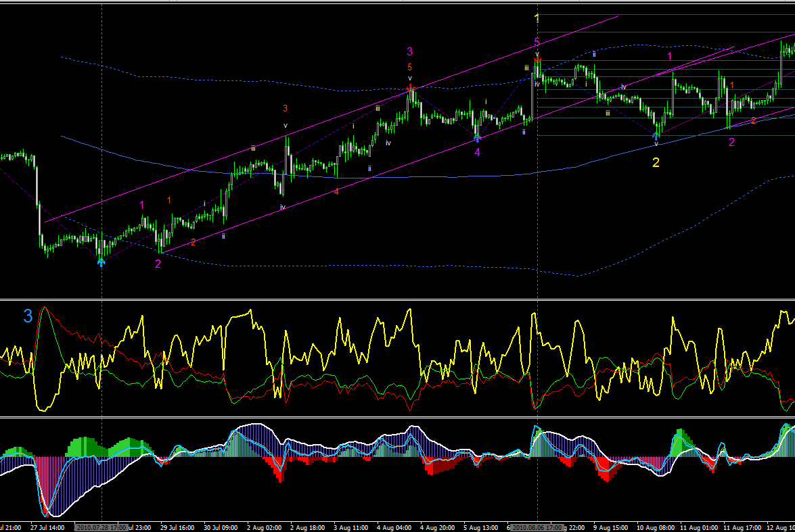Click the highlighted 2010.07.28 17:00 time label
The width and height of the screenshot is (795, 532).
pyautogui.click(x=101, y=527)
